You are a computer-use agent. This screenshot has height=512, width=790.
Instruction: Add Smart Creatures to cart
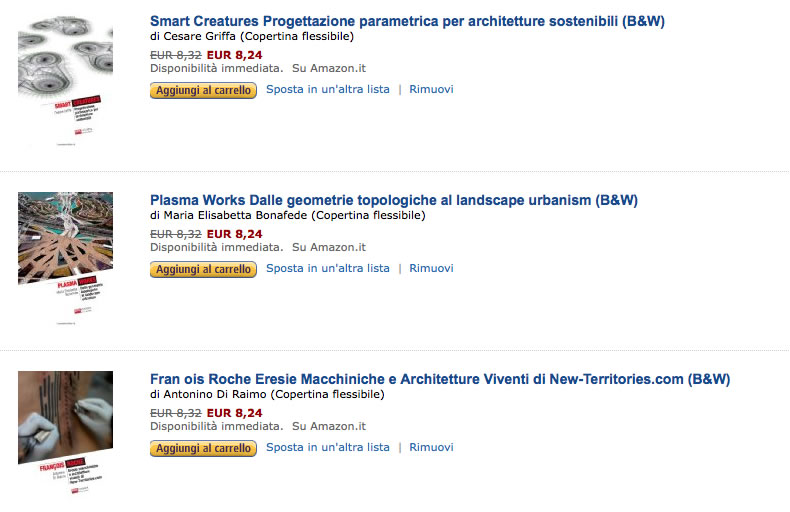click(x=203, y=90)
